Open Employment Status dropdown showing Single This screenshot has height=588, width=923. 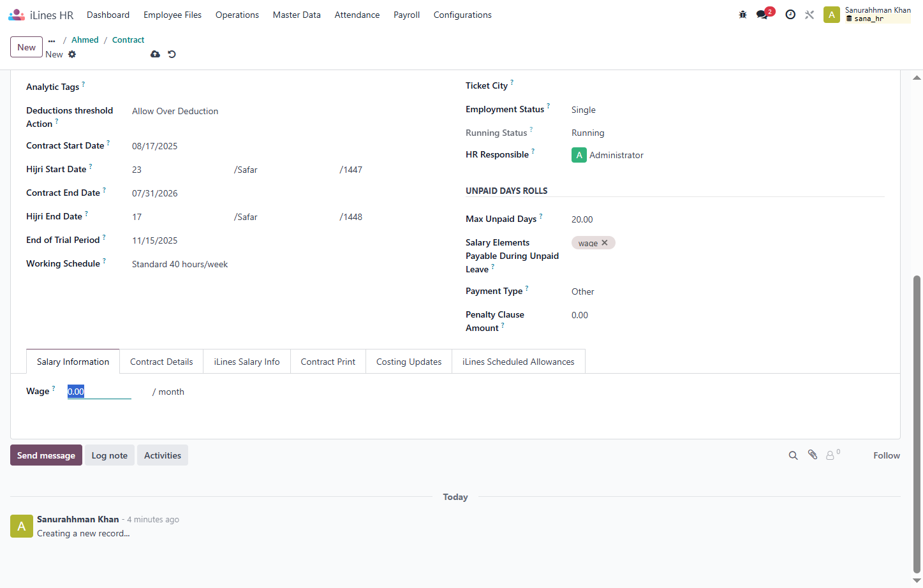click(x=728, y=110)
